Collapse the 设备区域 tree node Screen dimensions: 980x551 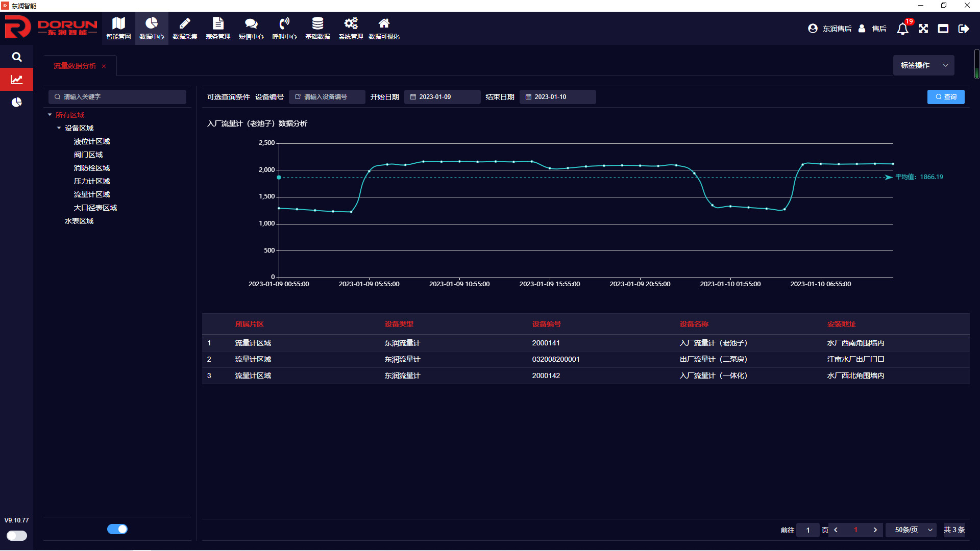[59, 128]
